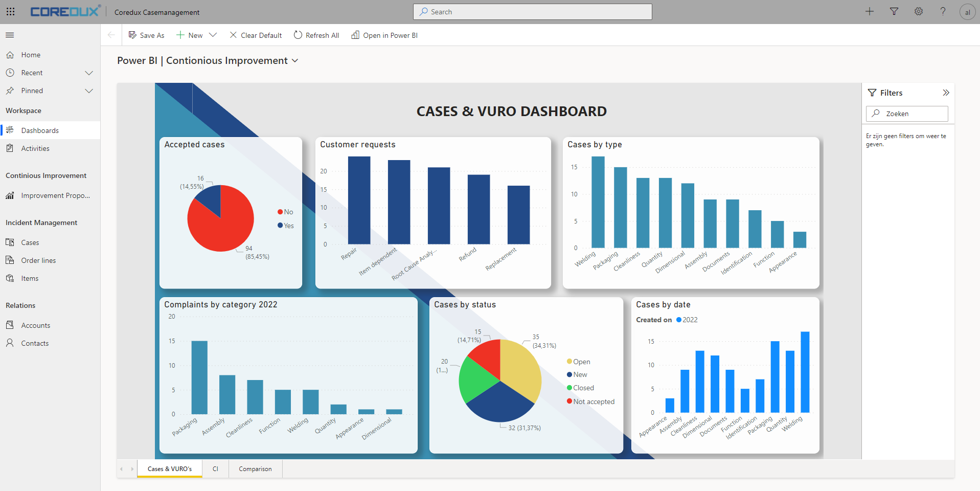980x491 pixels.
Task: Click Open in Power BI
Action: coord(384,35)
